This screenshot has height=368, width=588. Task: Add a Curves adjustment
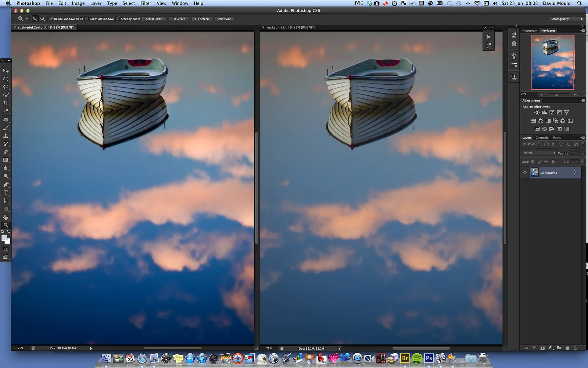click(x=552, y=113)
